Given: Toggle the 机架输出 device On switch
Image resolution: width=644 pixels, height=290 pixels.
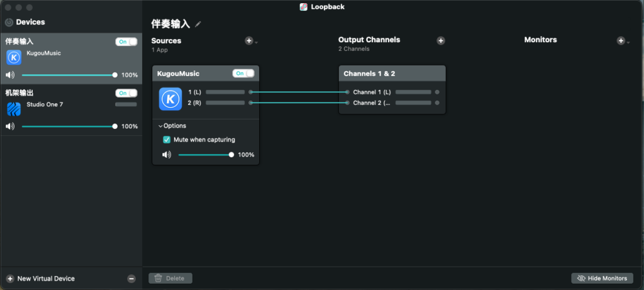Looking at the screenshot, I should 126,93.
